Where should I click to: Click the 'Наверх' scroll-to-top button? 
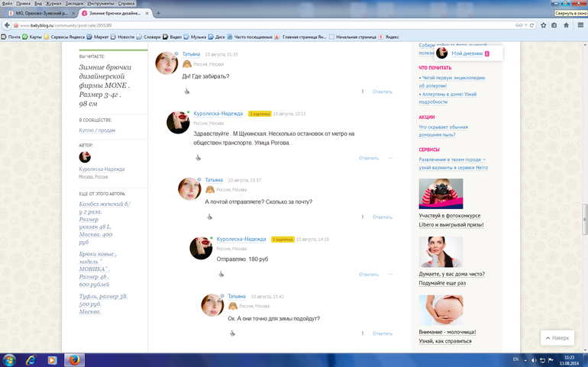[x=557, y=338]
